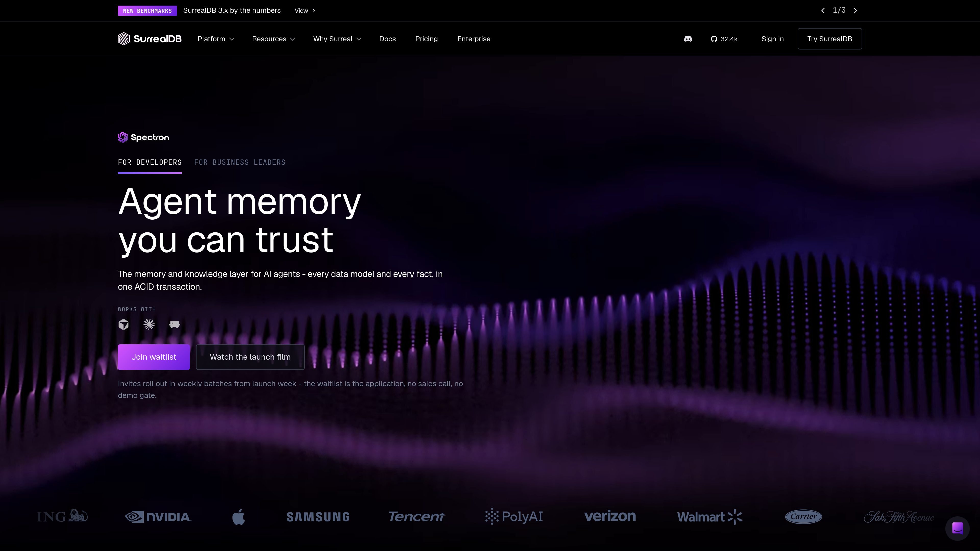Click the Saks Fifth Avenue logo
Viewport: 980px width, 551px height.
(899, 517)
